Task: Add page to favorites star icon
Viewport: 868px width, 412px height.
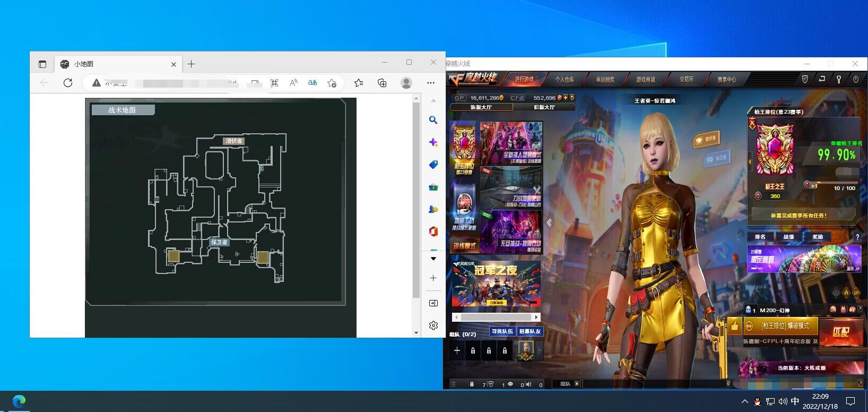Action: tap(332, 83)
